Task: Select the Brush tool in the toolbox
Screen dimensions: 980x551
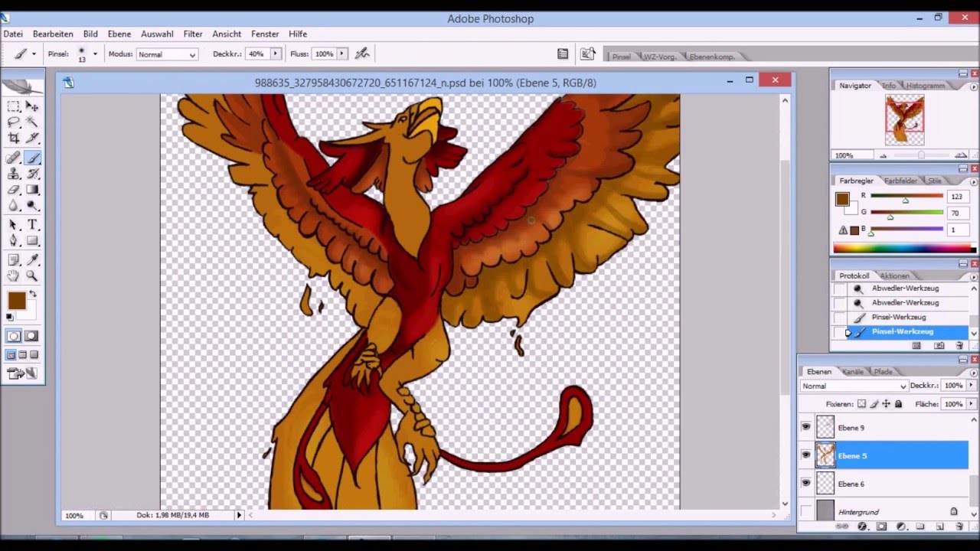Action: click(32, 158)
